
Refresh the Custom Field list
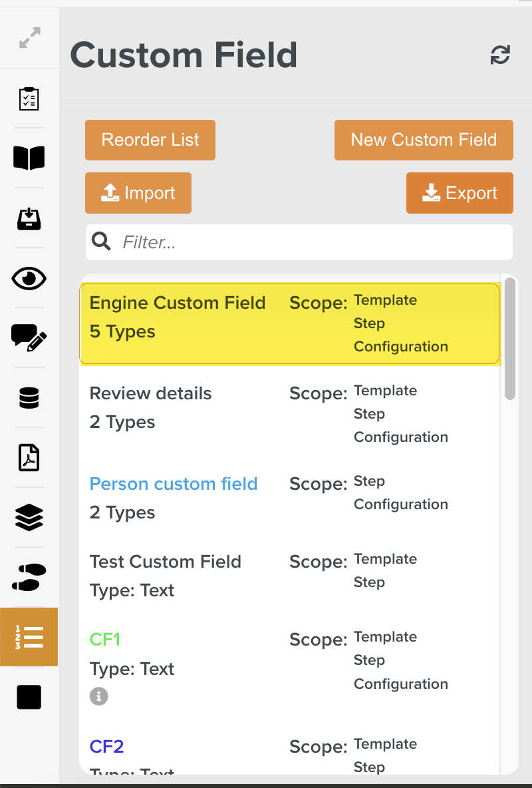[500, 55]
